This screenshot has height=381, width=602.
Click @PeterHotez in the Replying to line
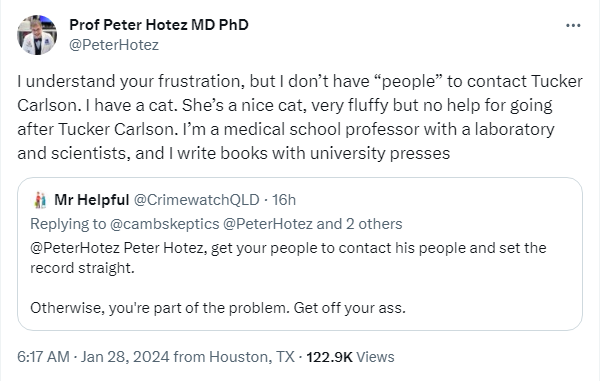268,224
